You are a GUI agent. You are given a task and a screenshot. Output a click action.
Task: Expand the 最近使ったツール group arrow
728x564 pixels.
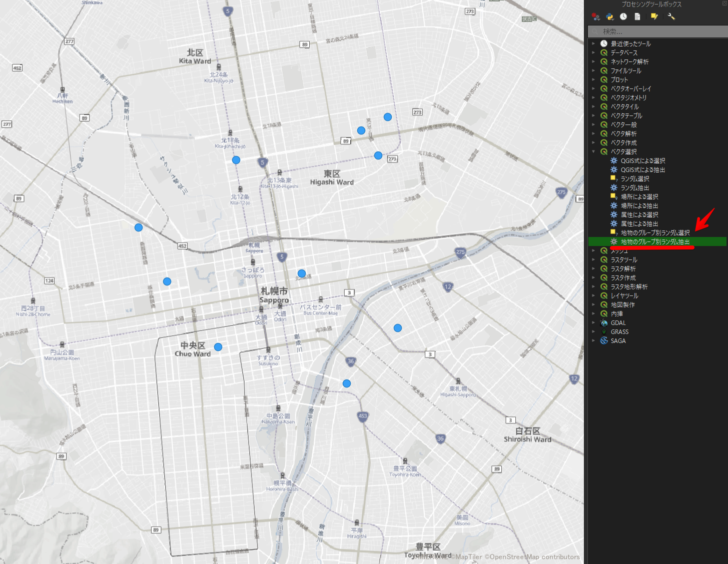coord(593,44)
